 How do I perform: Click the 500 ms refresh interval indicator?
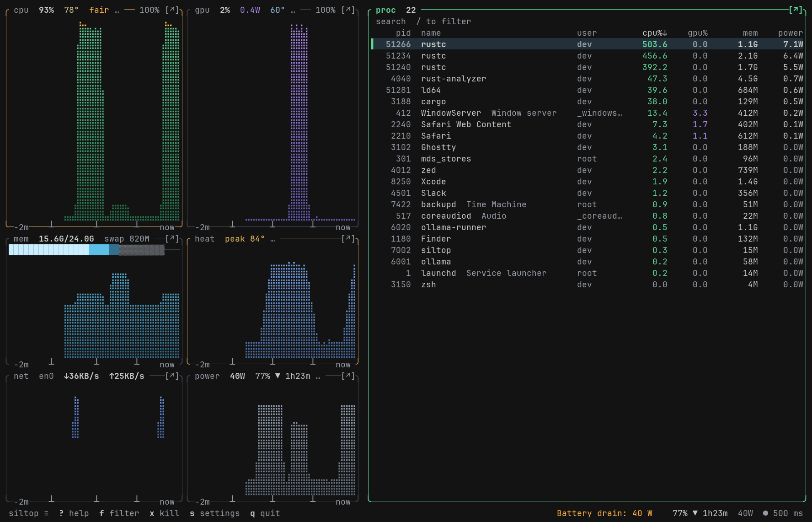783,513
